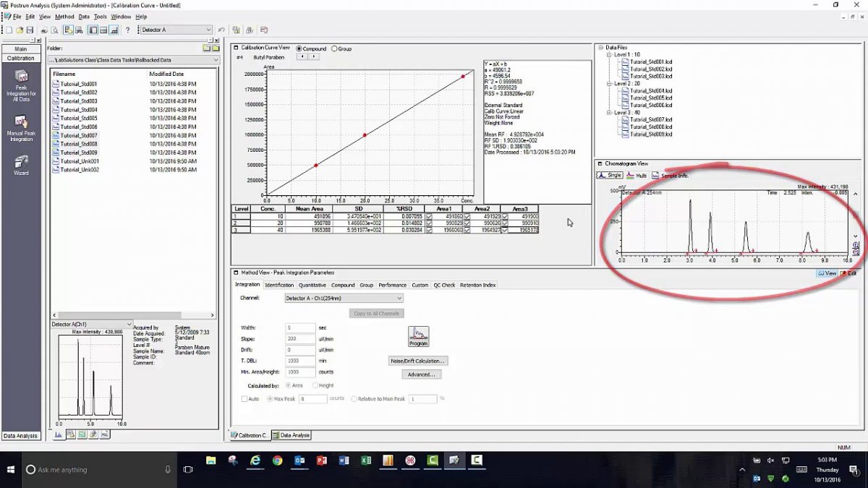Select the Compound radio button
Image resolution: width=868 pixels, height=488 pixels.
coord(299,48)
